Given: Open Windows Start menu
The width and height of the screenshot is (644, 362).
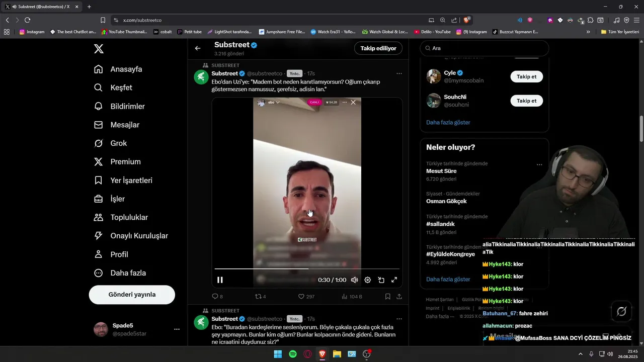Looking at the screenshot, I should [278, 354].
